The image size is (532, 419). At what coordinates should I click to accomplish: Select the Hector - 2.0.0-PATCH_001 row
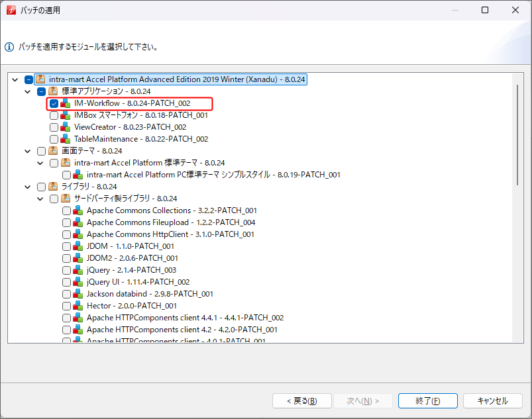[132, 306]
